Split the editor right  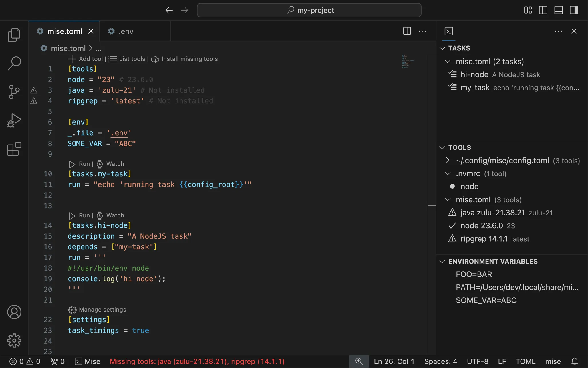[407, 31]
